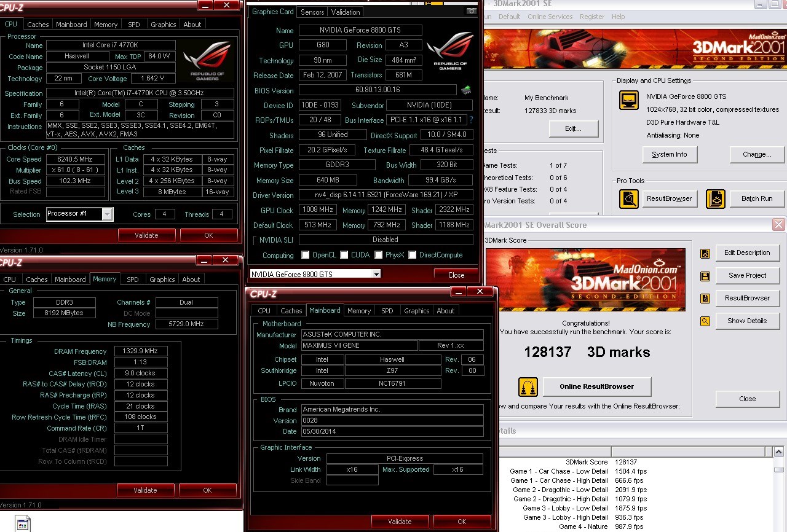Open the Online Services menu in 3DMark
This screenshot has width=787, height=532.
(550, 17)
